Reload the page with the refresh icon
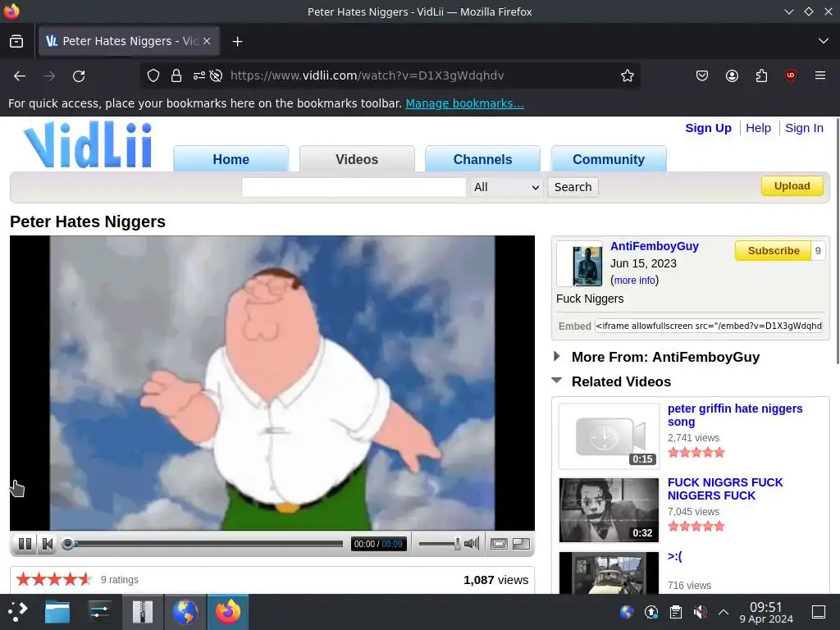This screenshot has height=630, width=840. (79, 76)
